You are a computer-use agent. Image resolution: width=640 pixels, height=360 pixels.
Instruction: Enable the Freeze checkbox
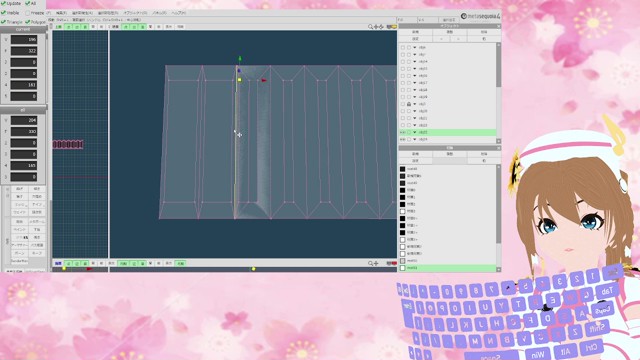(x=28, y=13)
